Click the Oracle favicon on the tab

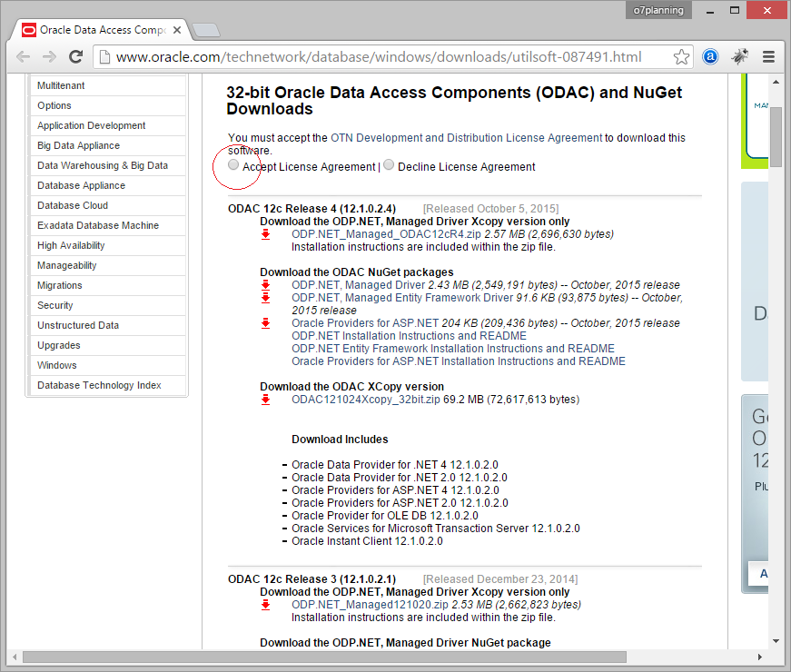pyautogui.click(x=29, y=30)
